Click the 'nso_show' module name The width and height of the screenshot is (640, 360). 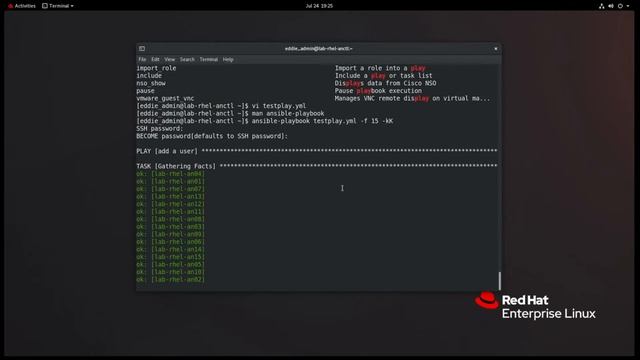tap(151, 83)
